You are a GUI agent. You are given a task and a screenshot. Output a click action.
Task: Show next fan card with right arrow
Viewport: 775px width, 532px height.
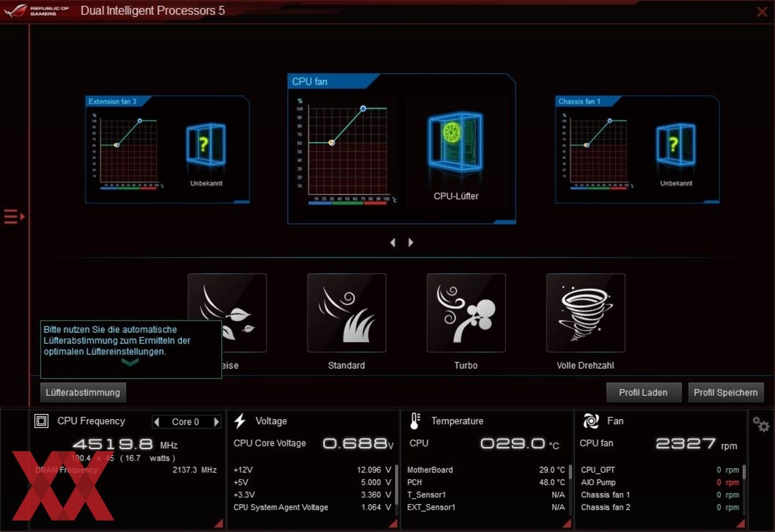411,243
